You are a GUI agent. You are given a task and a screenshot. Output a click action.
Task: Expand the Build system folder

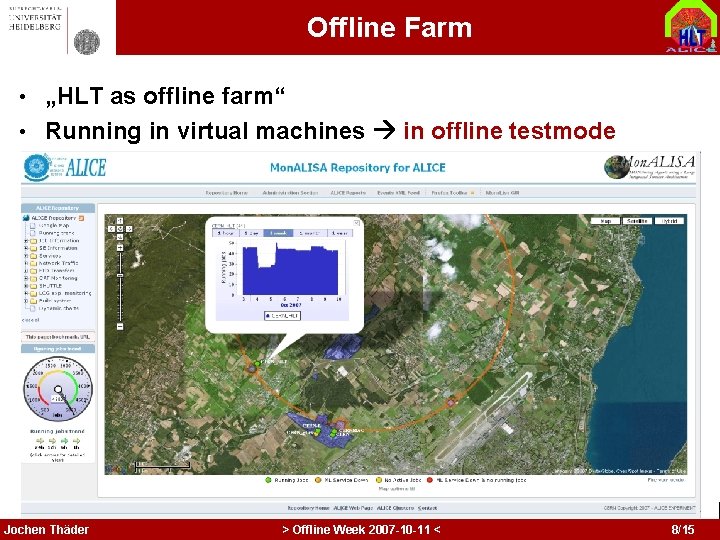26,301
